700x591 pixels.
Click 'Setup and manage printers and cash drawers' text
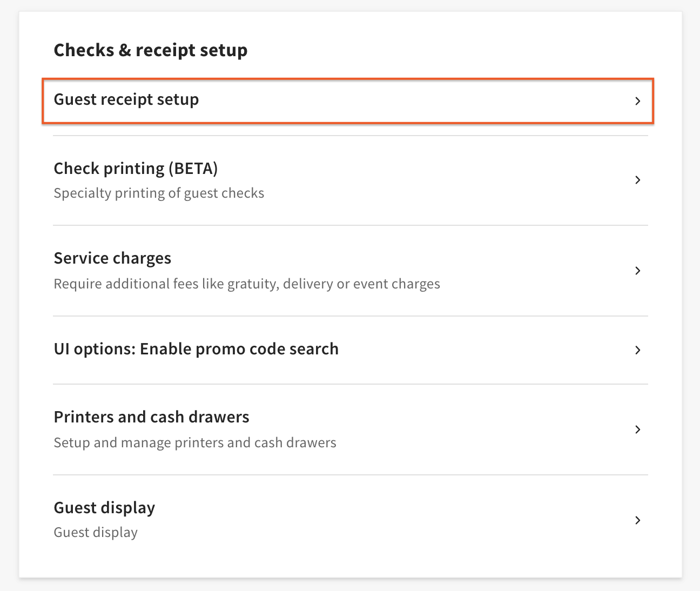click(195, 443)
